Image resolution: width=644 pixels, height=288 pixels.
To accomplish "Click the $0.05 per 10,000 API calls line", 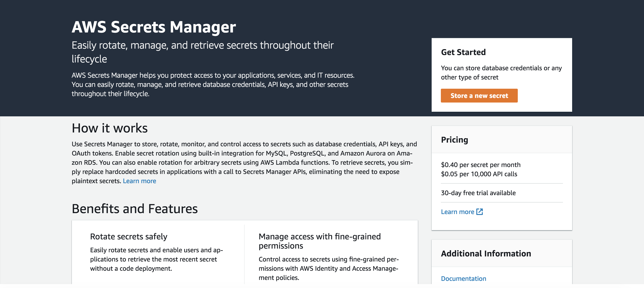I will coord(479,174).
